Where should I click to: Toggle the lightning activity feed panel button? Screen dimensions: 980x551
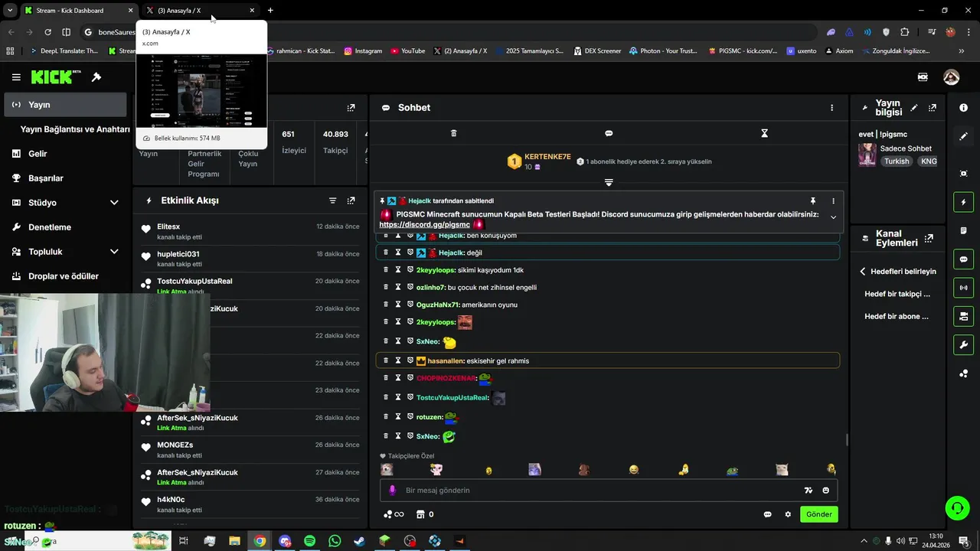[x=963, y=202]
